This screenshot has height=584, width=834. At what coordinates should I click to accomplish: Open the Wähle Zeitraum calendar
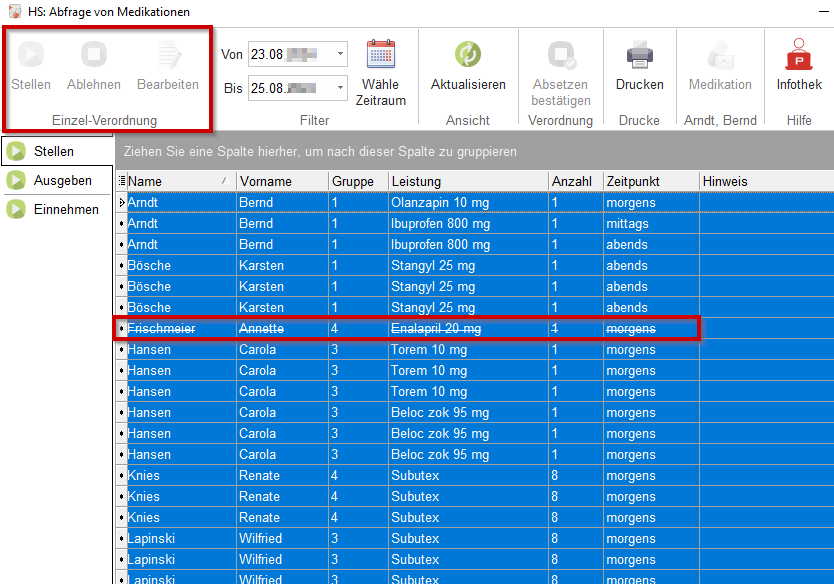pyautogui.click(x=380, y=56)
